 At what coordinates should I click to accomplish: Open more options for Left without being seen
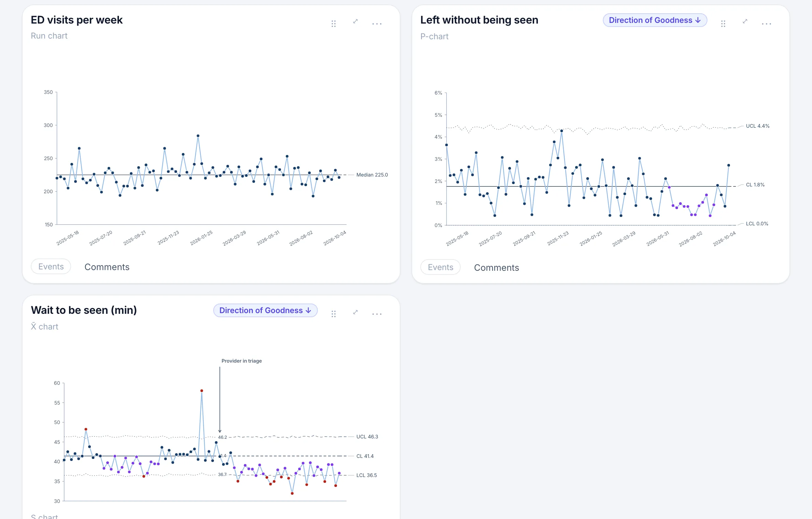point(767,24)
